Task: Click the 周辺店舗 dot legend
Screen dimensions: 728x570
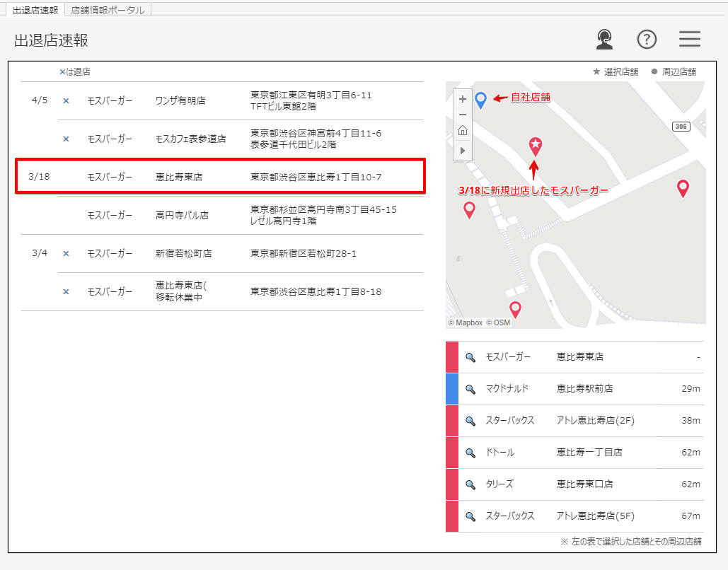Action: (x=674, y=71)
